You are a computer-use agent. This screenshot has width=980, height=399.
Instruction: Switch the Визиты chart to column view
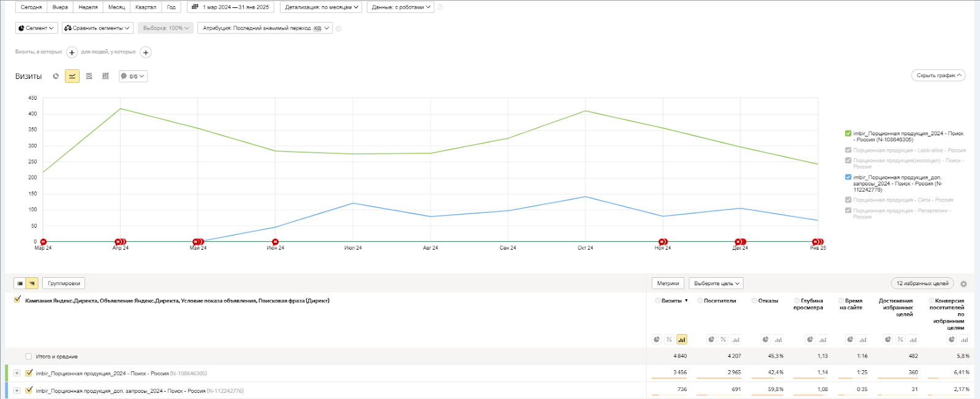(x=105, y=76)
